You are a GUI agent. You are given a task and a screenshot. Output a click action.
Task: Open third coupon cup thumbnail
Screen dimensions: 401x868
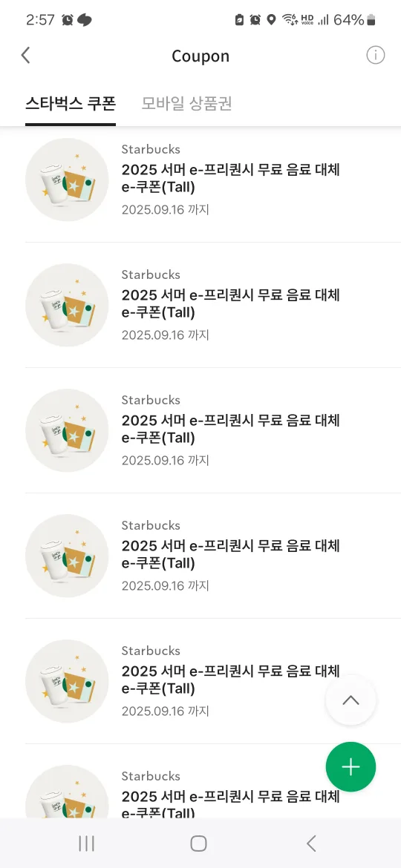[67, 430]
